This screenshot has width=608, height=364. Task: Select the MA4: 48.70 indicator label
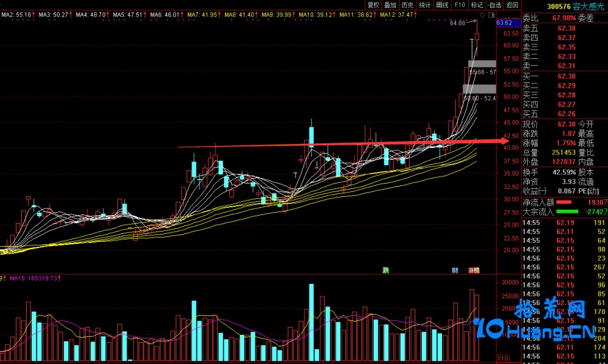click(92, 15)
